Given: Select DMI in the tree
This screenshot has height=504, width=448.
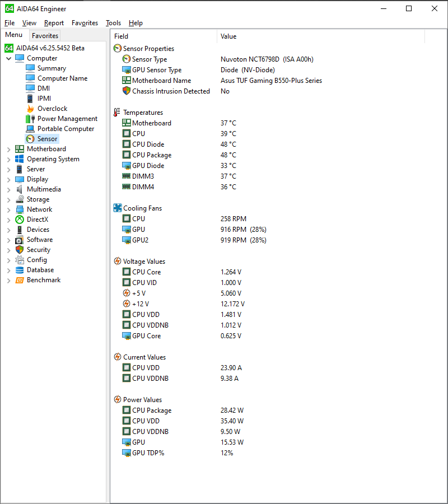Looking at the screenshot, I should 44,88.
